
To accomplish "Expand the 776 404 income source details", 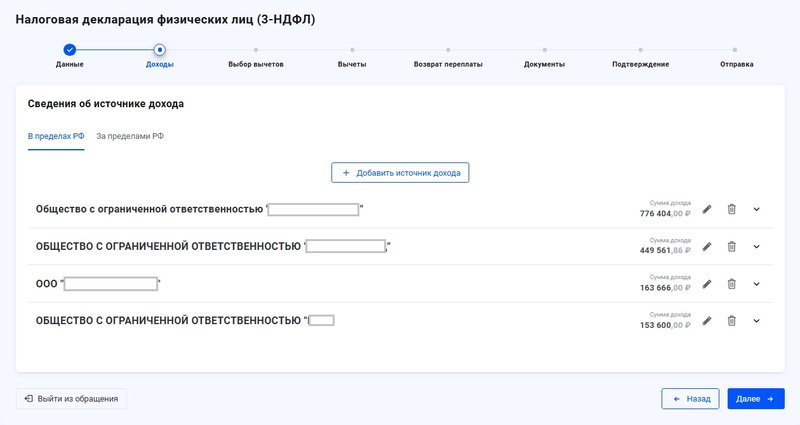I will coord(757,209).
